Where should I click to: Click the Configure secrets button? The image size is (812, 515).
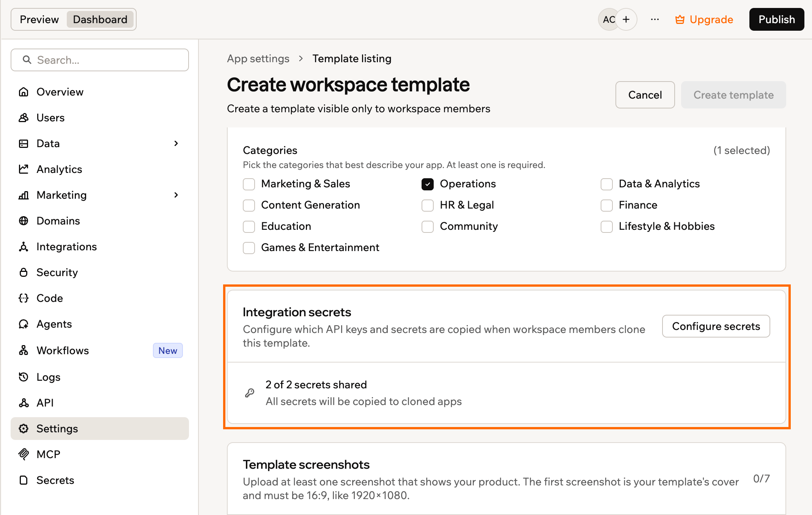pyautogui.click(x=716, y=326)
